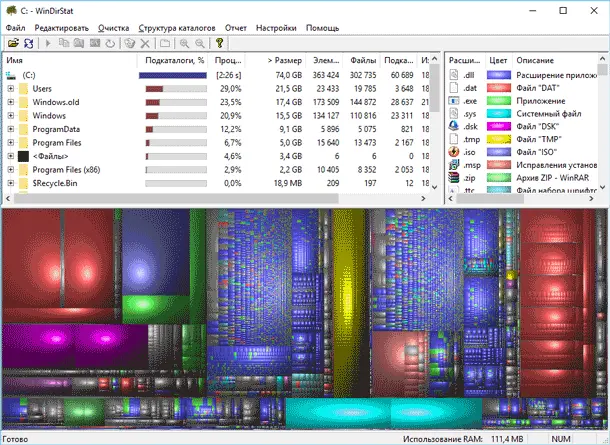This screenshot has height=445, width=610.
Task: Click the .iso file type icon
Action: [454, 152]
